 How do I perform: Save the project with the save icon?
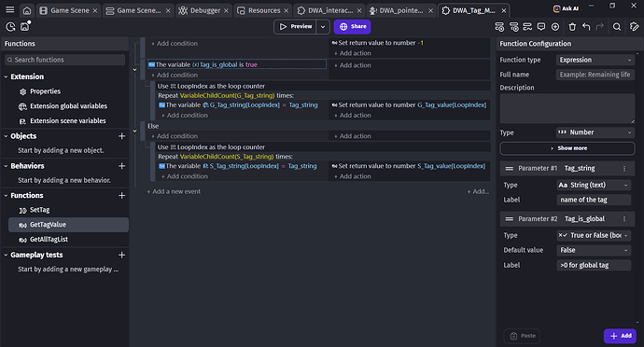click(x=25, y=26)
